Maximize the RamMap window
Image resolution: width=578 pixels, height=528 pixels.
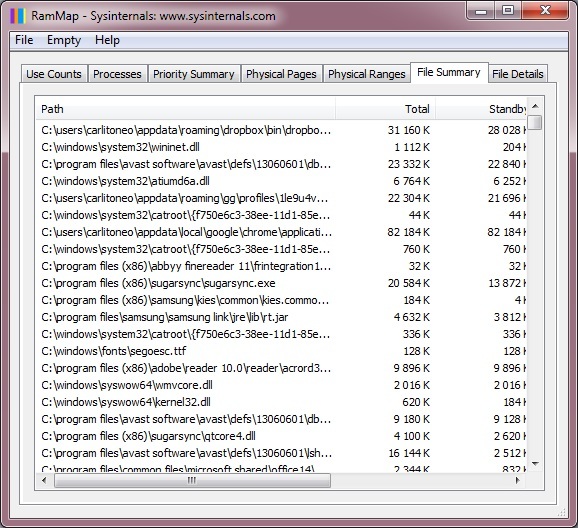tap(508, 11)
